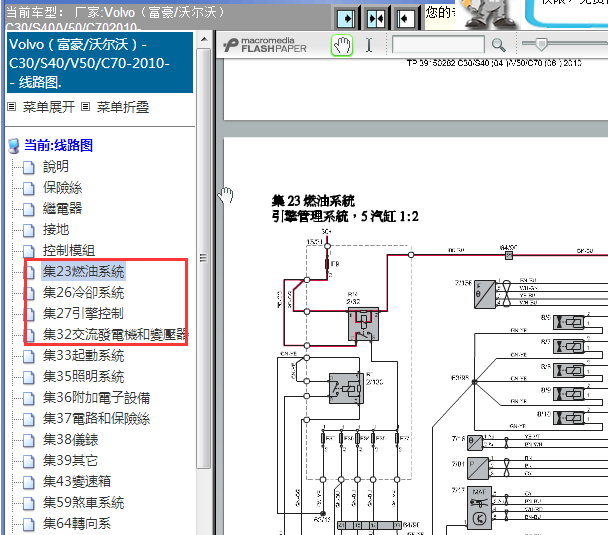Click the Macromedia FlashPaper logo
The height and width of the screenshot is (535, 608).
(265, 45)
